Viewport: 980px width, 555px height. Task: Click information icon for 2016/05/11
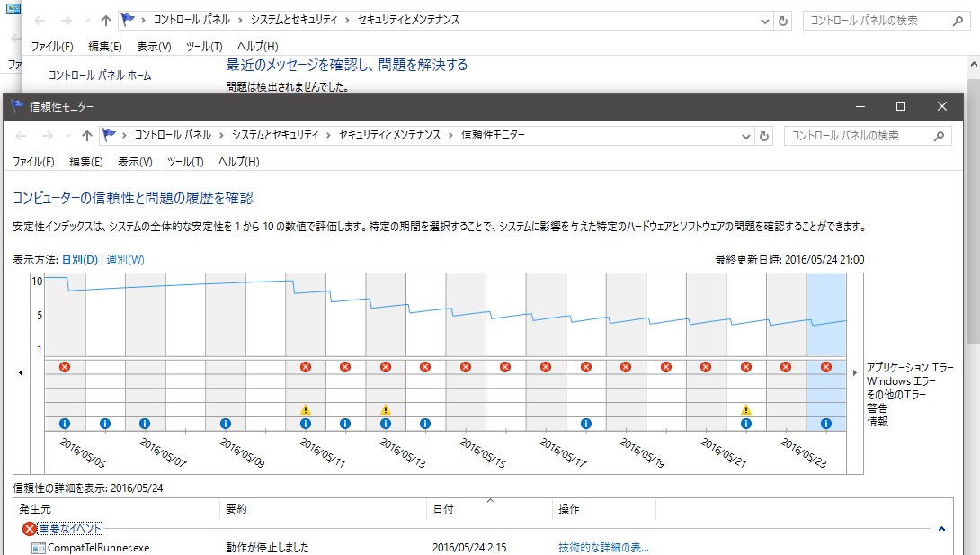pos(305,424)
